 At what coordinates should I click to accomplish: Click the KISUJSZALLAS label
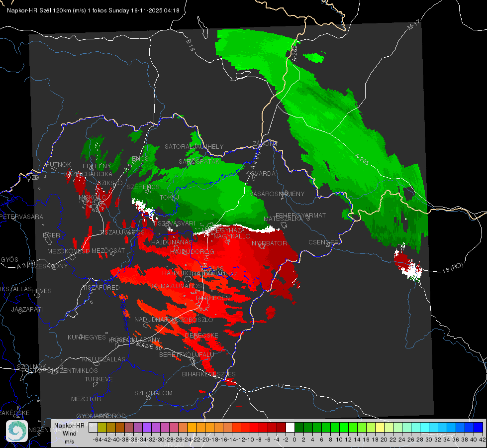(x=104, y=359)
